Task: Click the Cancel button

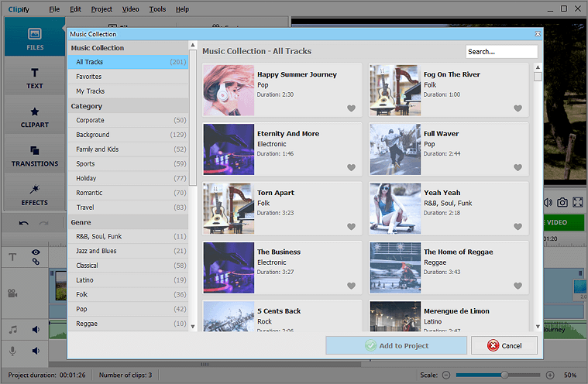Action: (504, 345)
